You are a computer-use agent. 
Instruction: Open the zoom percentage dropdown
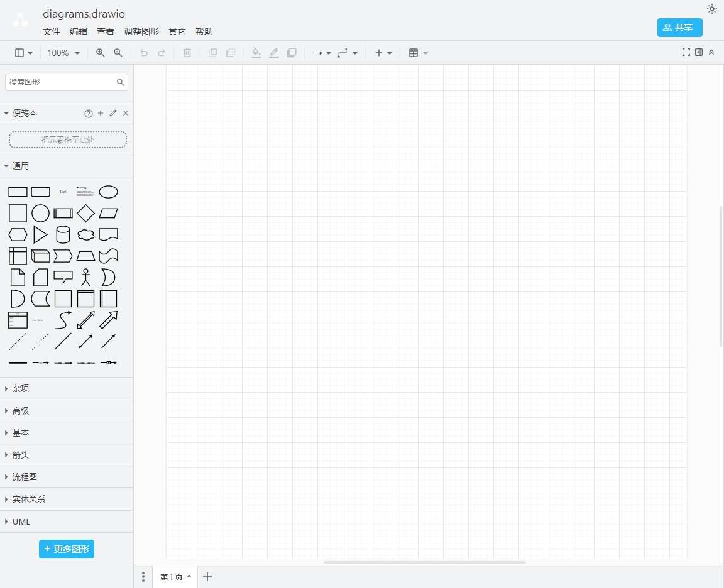point(62,53)
